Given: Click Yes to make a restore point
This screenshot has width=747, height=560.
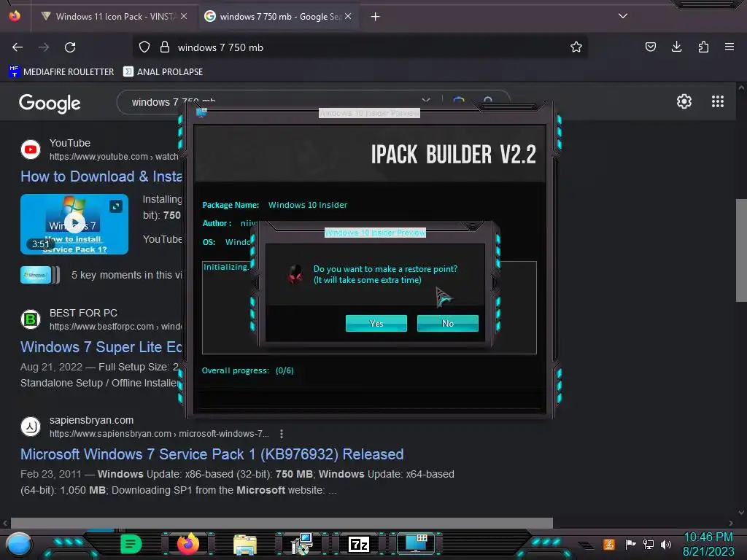Looking at the screenshot, I should [x=376, y=323].
